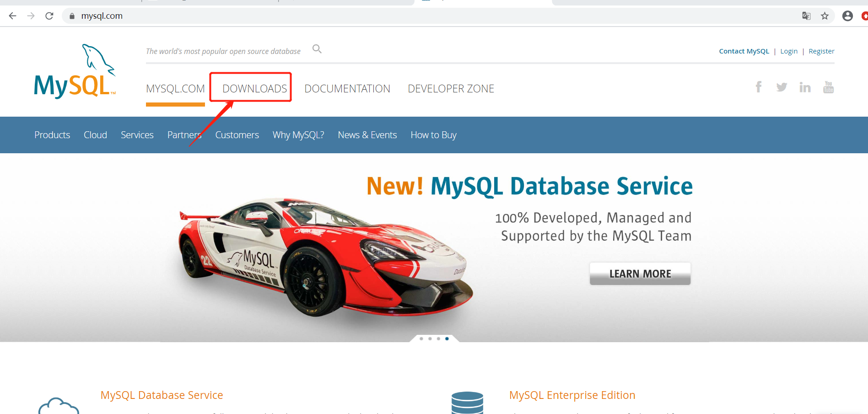Reload the mysql.com page
The image size is (868, 414).
click(x=49, y=16)
